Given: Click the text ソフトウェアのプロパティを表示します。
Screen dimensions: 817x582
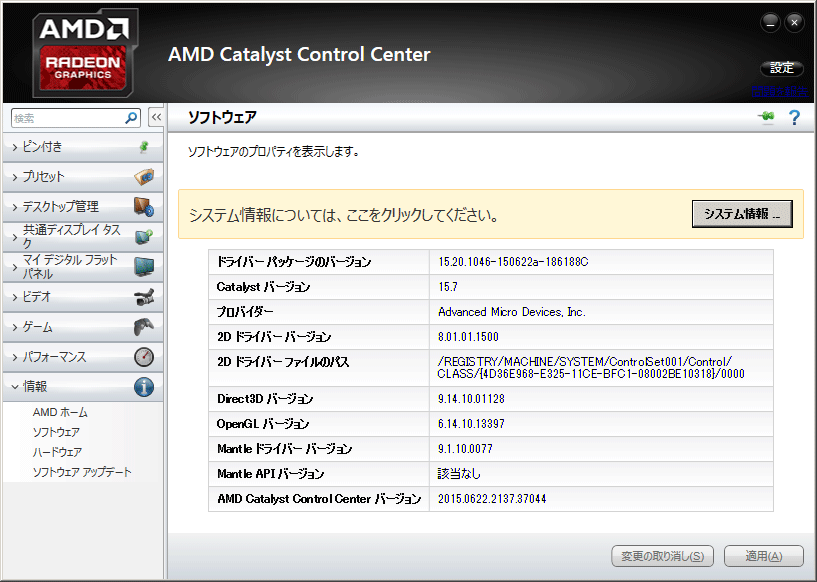Looking at the screenshot, I should tap(273, 152).
